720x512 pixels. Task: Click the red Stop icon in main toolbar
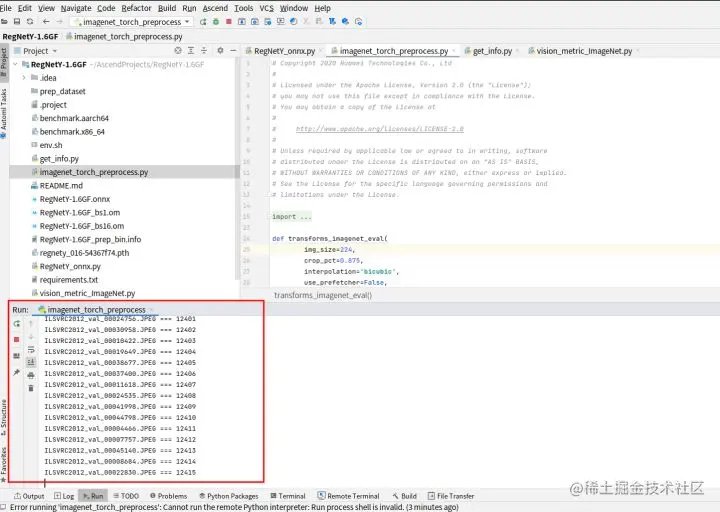[x=229, y=22]
